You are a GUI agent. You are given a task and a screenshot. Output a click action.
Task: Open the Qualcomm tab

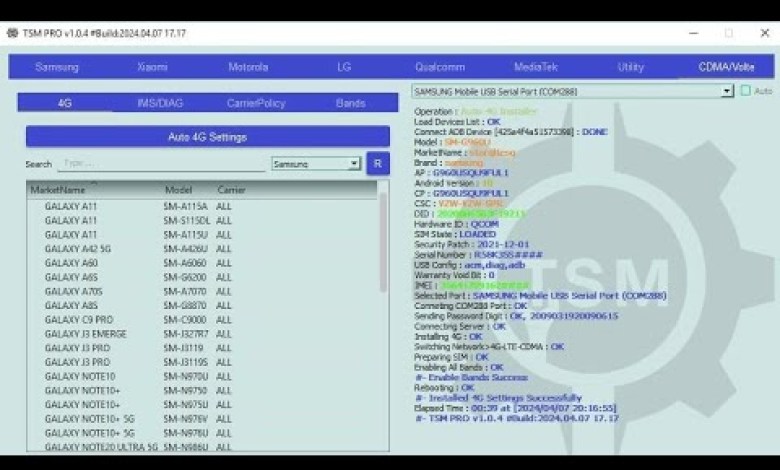pos(440,67)
